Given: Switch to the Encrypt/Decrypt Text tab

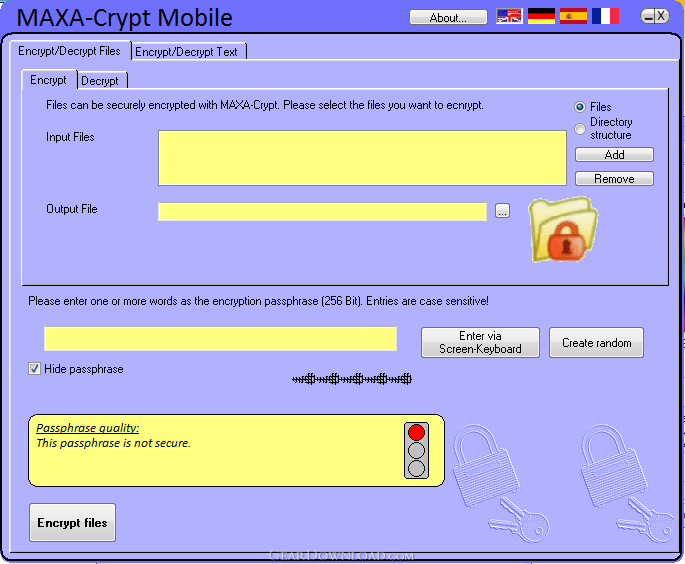Looking at the screenshot, I should pos(188,52).
